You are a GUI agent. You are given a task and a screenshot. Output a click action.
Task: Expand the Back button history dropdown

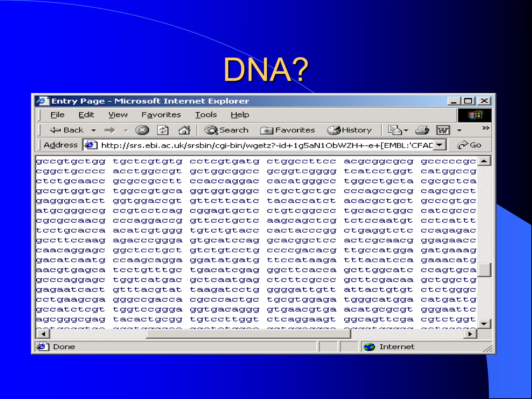pyautogui.click(x=94, y=130)
